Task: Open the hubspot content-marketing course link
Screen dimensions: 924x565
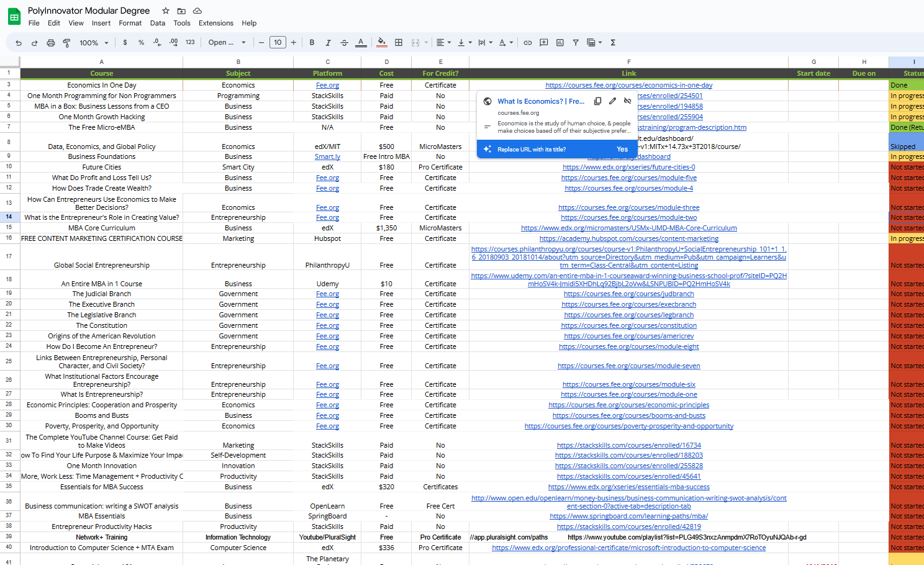Action: 628,238
